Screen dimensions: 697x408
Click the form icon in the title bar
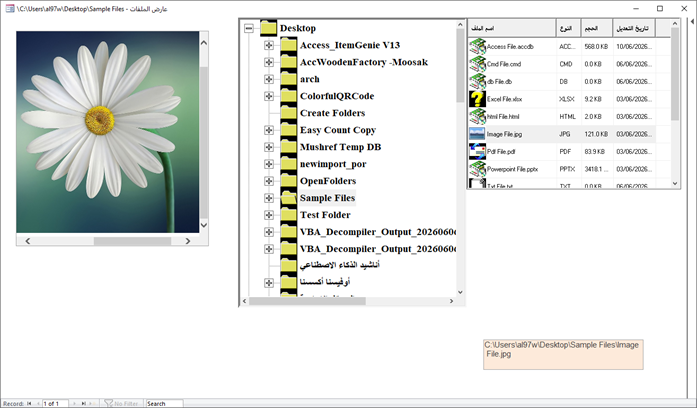click(10, 8)
